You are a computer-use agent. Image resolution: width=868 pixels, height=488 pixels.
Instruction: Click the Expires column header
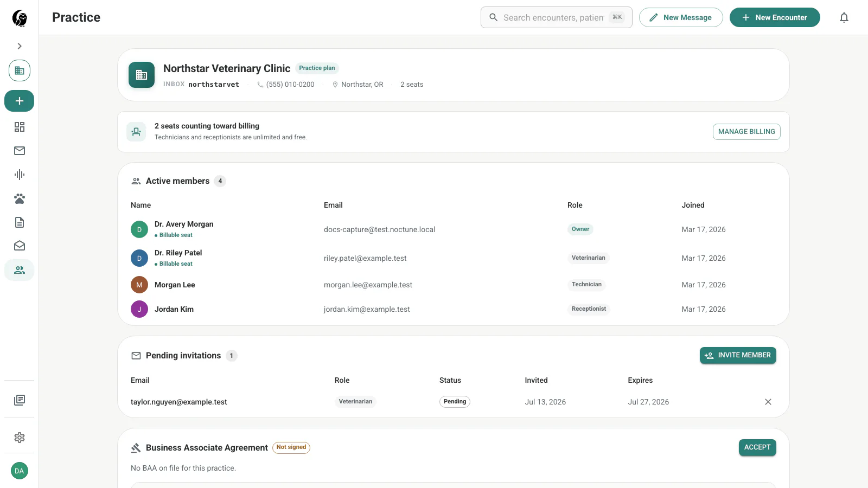[640, 380]
